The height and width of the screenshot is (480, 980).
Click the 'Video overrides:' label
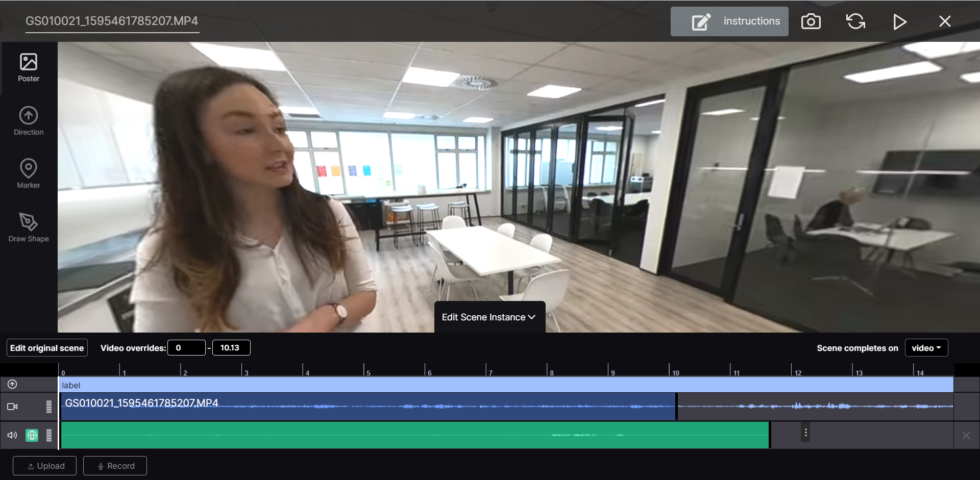coord(133,348)
